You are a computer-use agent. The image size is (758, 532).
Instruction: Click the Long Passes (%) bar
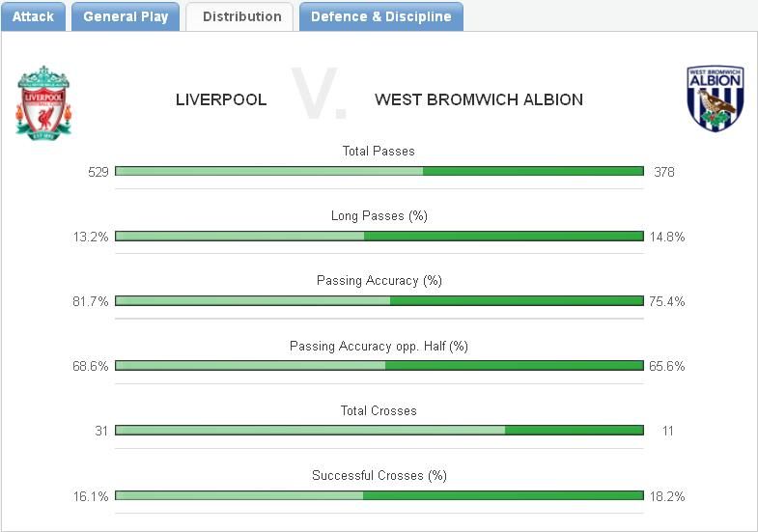pos(379,236)
